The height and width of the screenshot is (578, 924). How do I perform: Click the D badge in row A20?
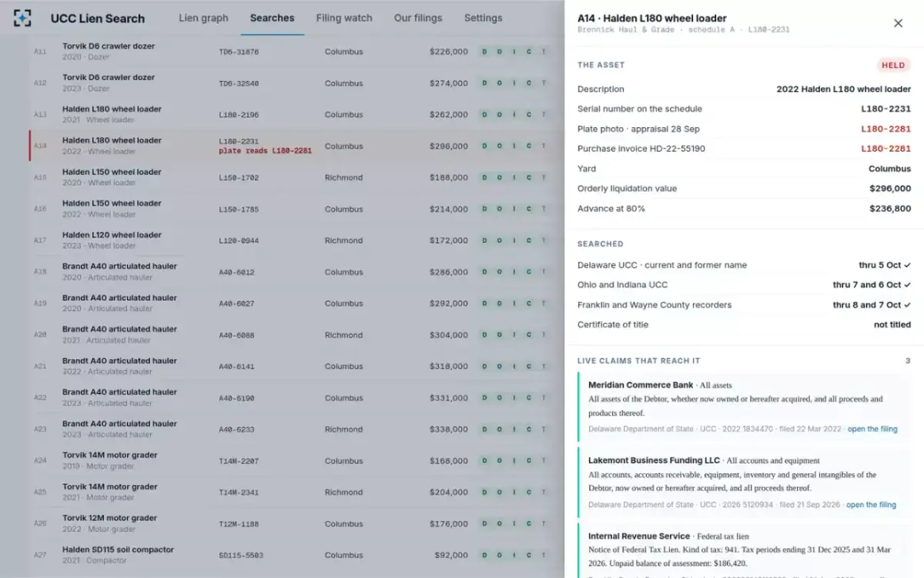point(485,335)
